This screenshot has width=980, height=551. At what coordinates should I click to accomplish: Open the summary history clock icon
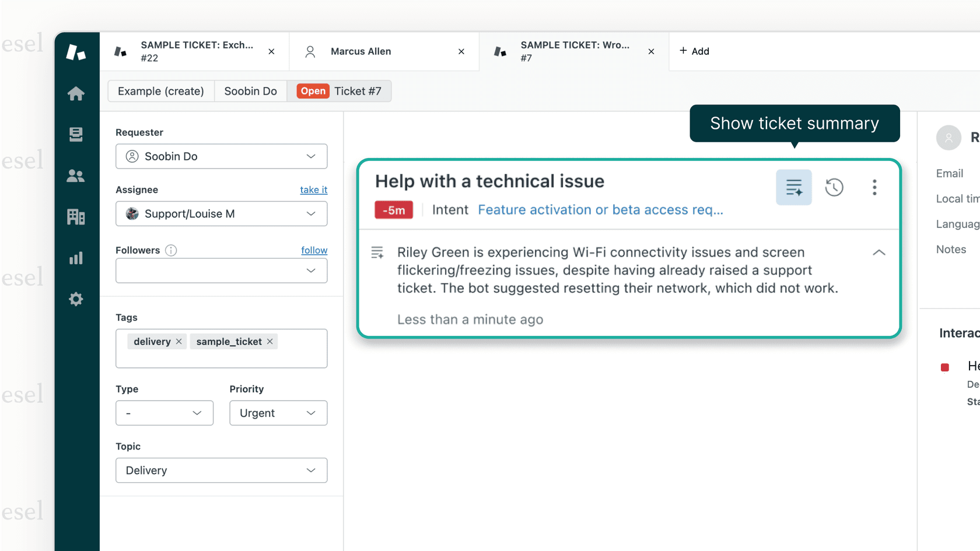[834, 187]
